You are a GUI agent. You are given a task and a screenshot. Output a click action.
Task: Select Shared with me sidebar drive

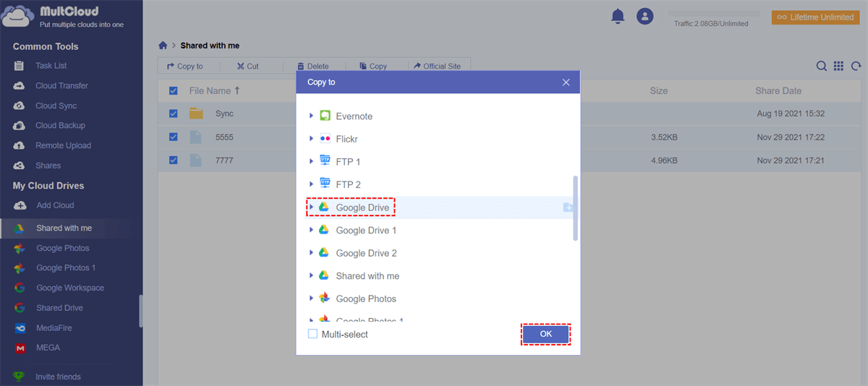(x=64, y=228)
